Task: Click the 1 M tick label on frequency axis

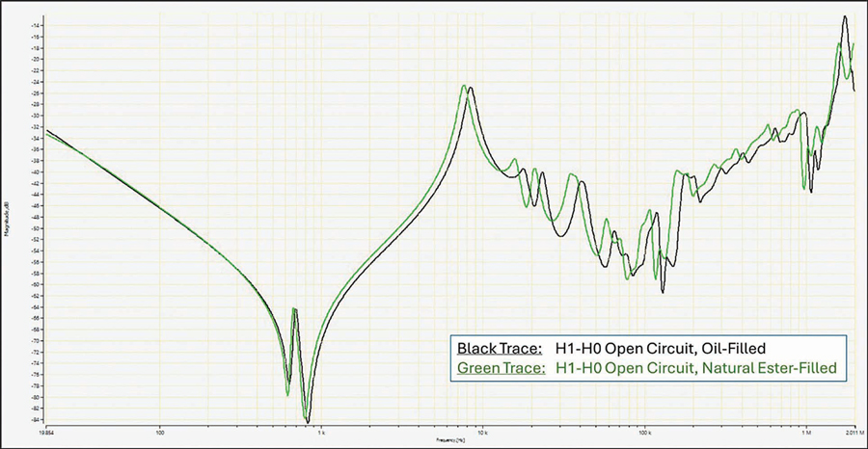Action: point(804,434)
